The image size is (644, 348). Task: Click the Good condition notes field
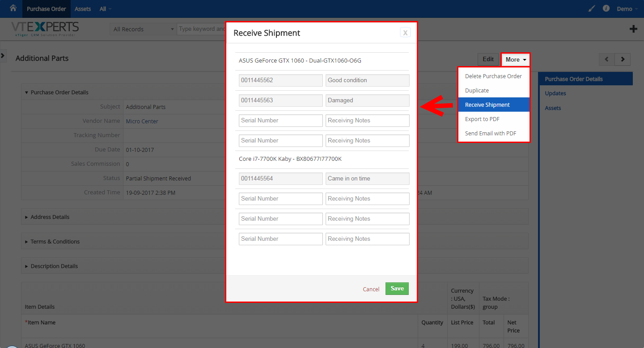[x=368, y=80]
